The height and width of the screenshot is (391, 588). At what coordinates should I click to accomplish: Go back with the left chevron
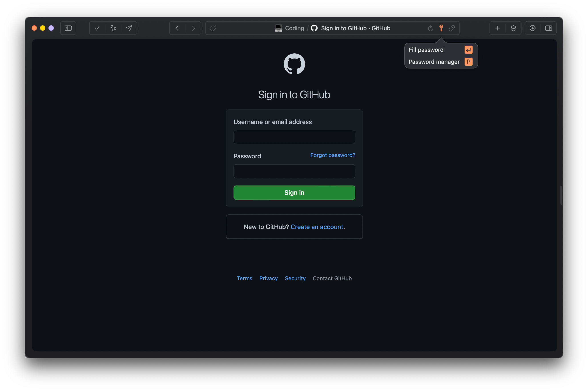177,28
